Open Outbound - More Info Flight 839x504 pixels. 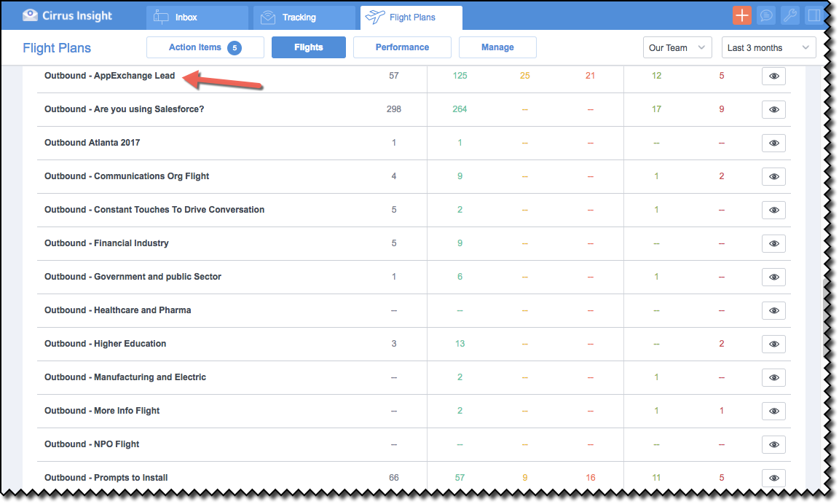(x=102, y=411)
